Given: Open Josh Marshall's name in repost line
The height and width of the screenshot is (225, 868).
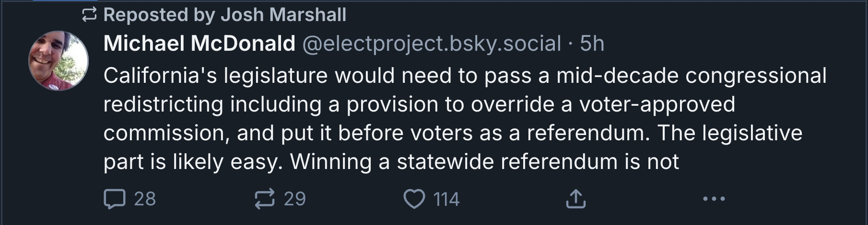Looking at the screenshot, I should tap(283, 15).
